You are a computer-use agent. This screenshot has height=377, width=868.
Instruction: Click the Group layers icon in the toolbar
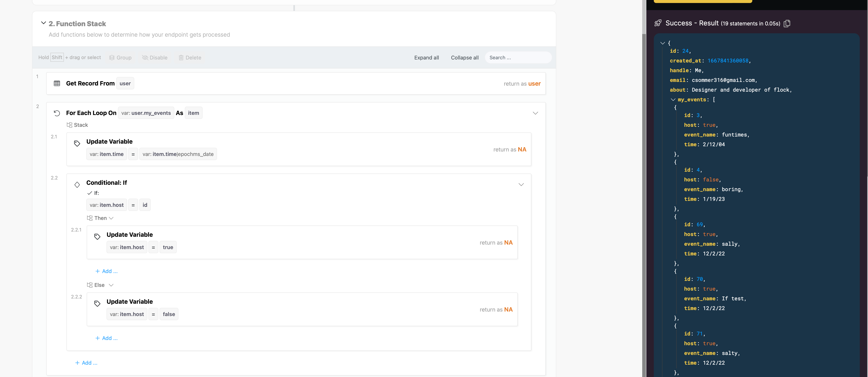click(112, 58)
